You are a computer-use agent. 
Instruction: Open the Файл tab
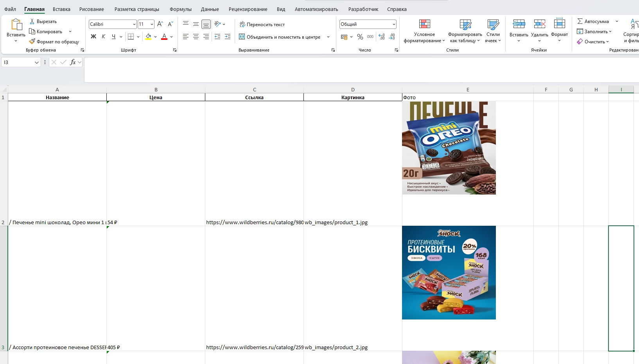point(10,9)
